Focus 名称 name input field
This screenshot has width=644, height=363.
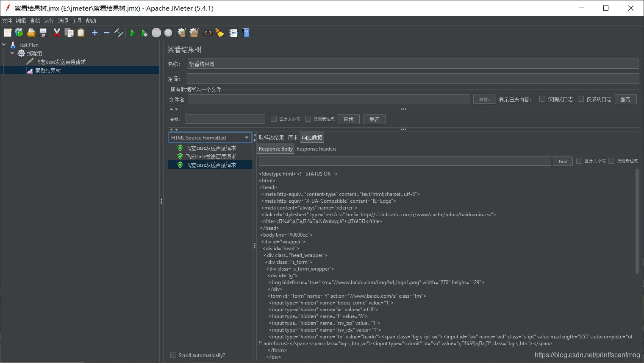[x=413, y=64]
